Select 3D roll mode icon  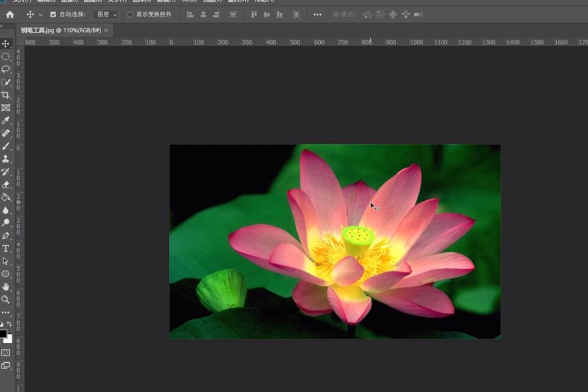(x=380, y=15)
